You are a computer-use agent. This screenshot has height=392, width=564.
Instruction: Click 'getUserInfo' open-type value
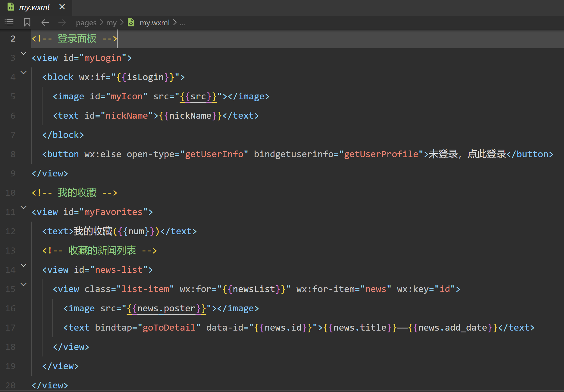click(x=214, y=154)
